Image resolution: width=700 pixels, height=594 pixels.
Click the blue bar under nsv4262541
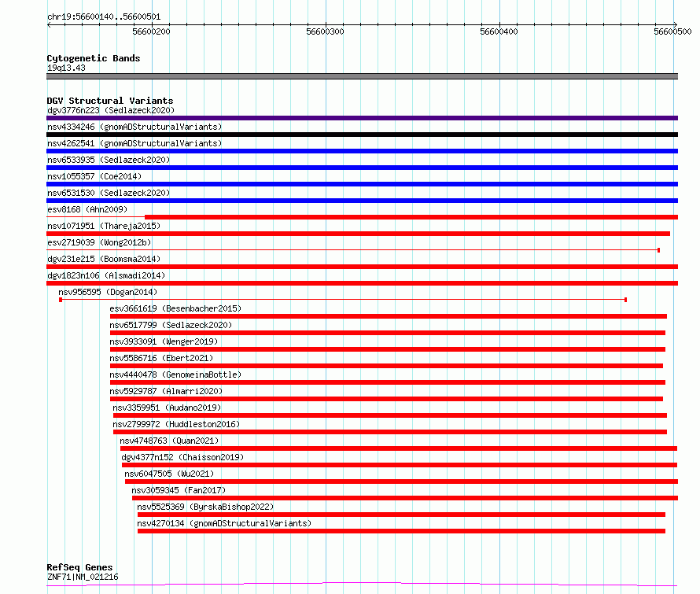coord(362,151)
